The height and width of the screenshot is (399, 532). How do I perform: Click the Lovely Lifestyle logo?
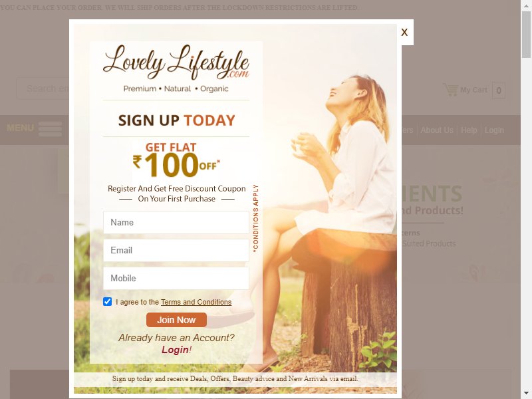tap(176, 62)
